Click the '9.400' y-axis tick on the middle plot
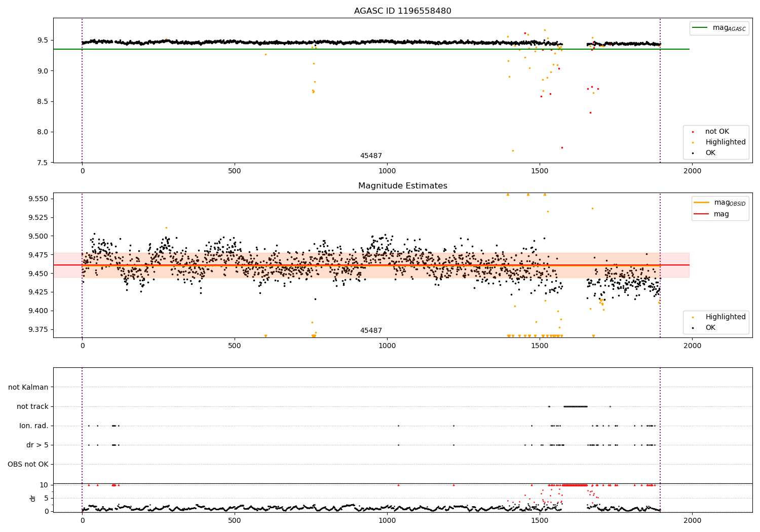This screenshot has height=532, width=760. pos(38,311)
